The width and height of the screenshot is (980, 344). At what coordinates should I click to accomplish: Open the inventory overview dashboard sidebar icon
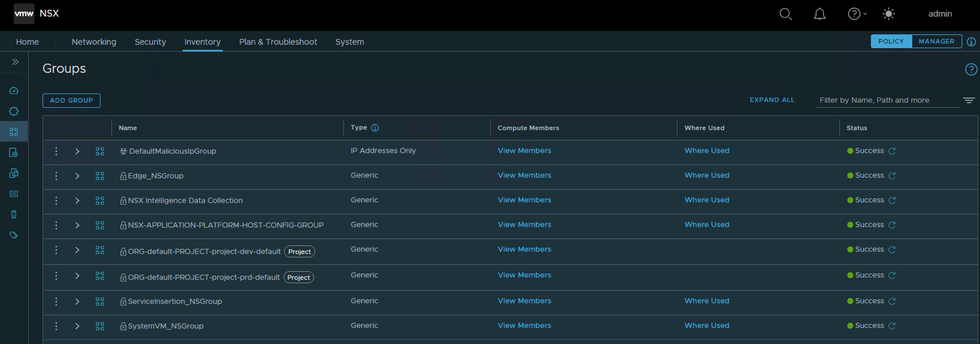click(x=14, y=91)
